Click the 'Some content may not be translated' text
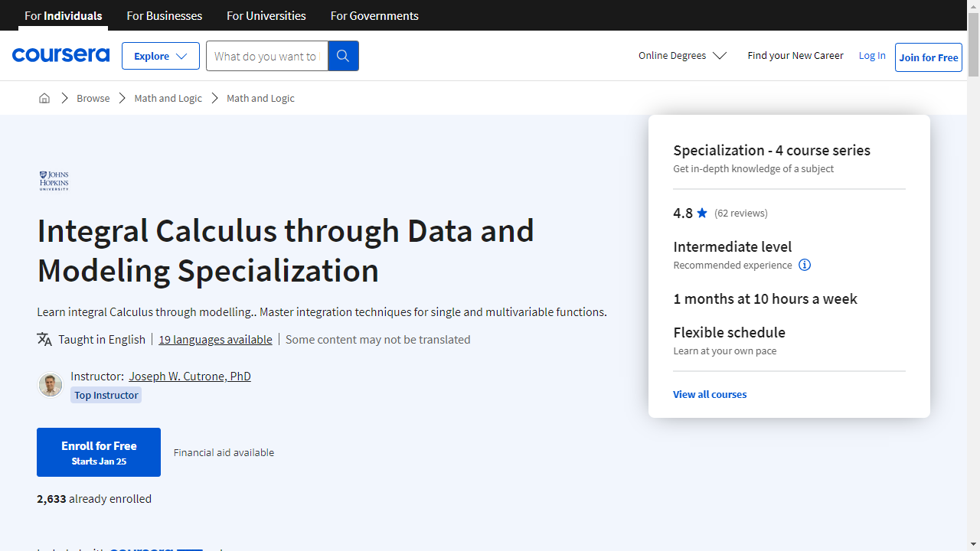This screenshot has width=980, height=551. coord(378,339)
